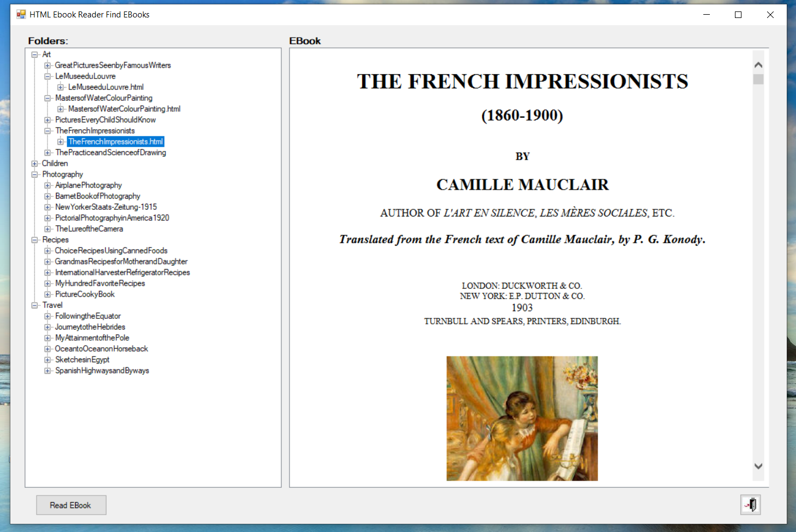Select SpanishHighwaysandByways item
This screenshot has height=532, width=796.
tap(102, 371)
